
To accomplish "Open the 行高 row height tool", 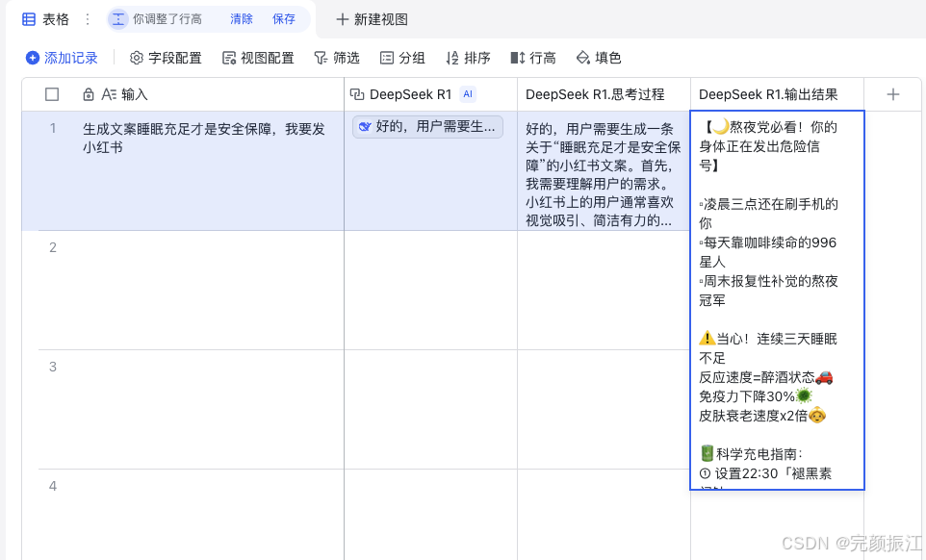I will pyautogui.click(x=533, y=58).
